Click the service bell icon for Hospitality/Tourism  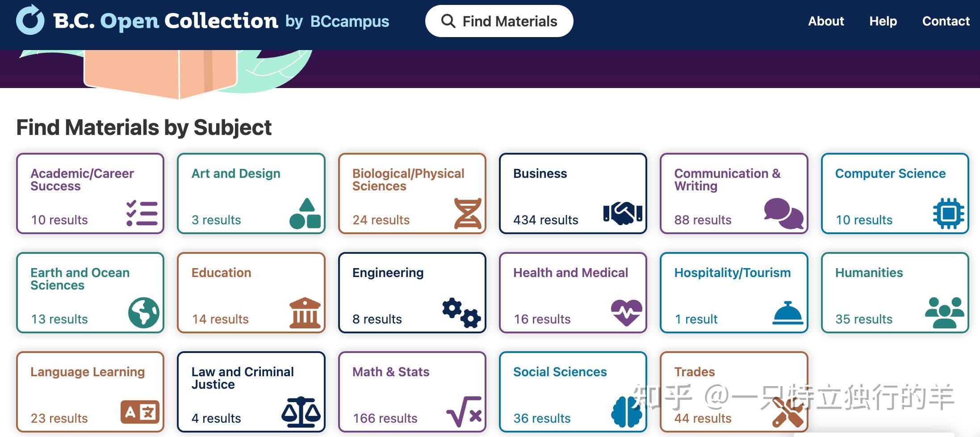(787, 312)
